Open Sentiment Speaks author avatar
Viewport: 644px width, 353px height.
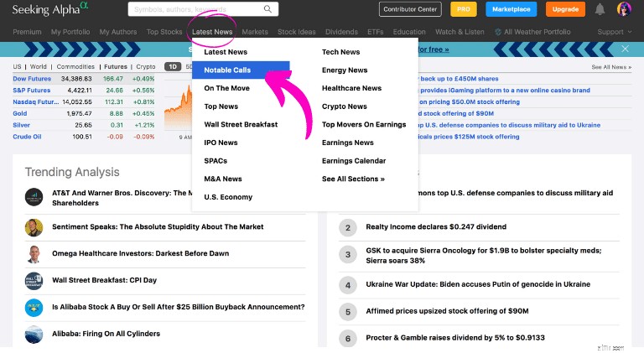click(x=34, y=227)
